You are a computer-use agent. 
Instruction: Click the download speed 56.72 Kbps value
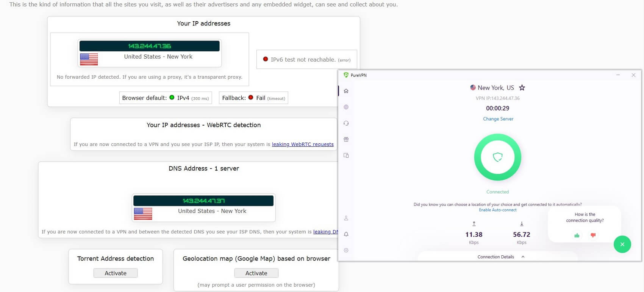click(x=521, y=235)
